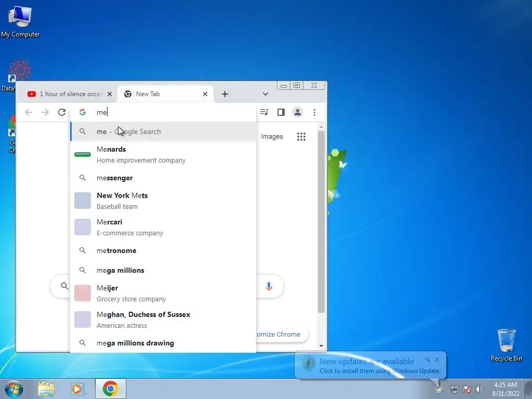Close the New Tab tab
This screenshot has height=399, width=532.
205,94
